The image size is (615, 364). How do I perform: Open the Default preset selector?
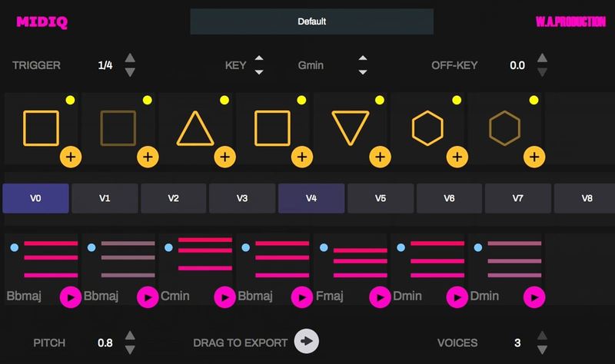tap(311, 22)
